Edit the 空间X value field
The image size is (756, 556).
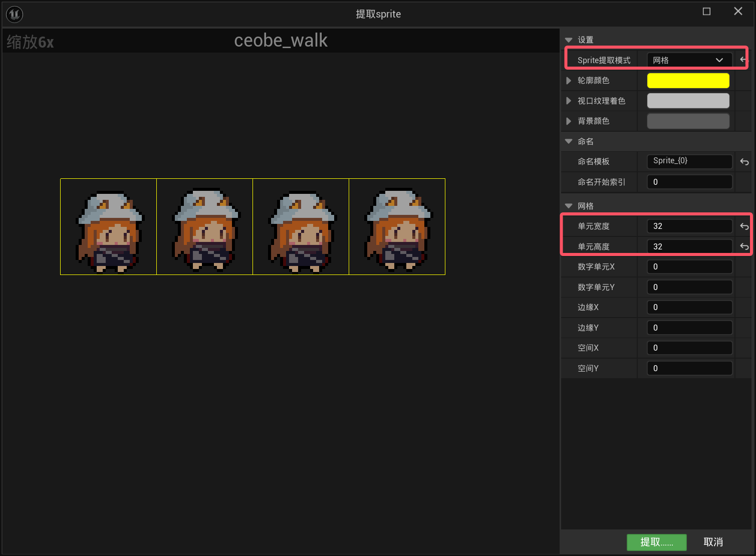tap(689, 348)
